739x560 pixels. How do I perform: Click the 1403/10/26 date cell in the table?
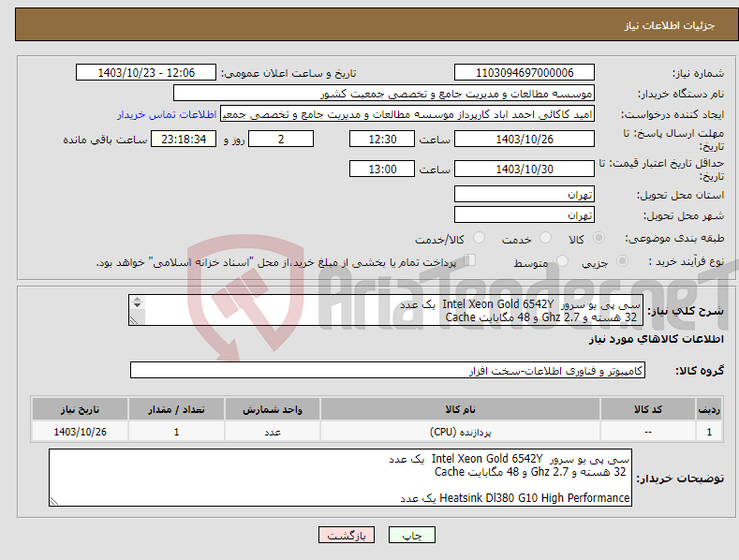[x=80, y=432]
